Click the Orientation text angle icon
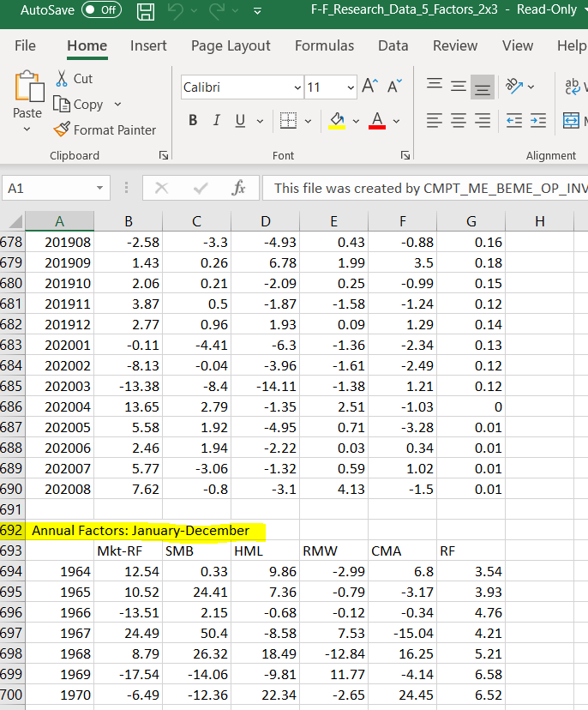588x710 pixels. (513, 87)
